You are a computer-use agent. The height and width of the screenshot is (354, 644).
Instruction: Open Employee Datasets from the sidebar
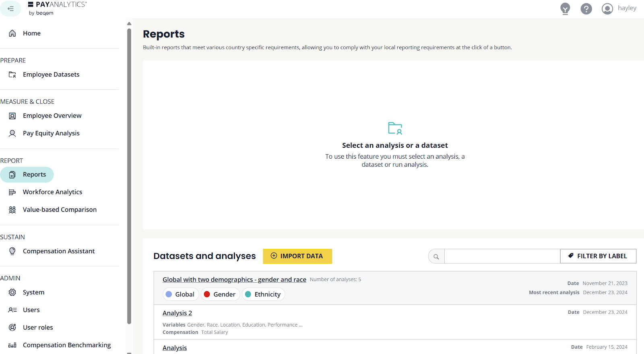click(51, 75)
